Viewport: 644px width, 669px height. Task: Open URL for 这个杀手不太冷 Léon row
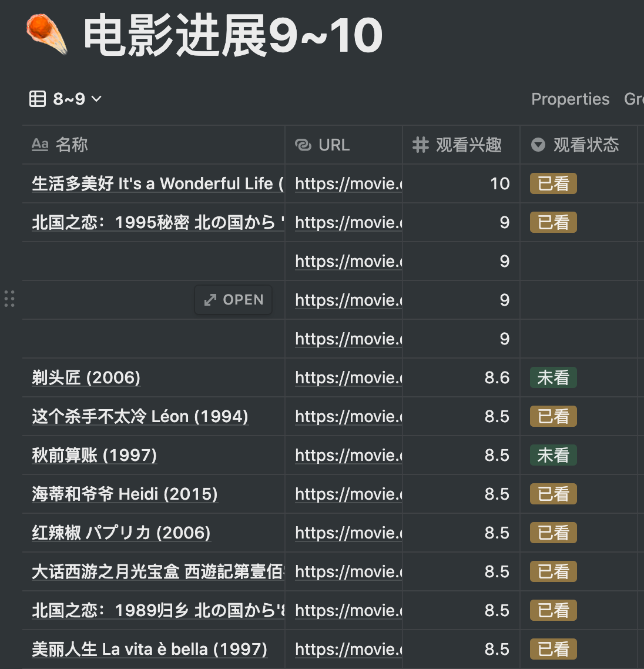tap(348, 416)
